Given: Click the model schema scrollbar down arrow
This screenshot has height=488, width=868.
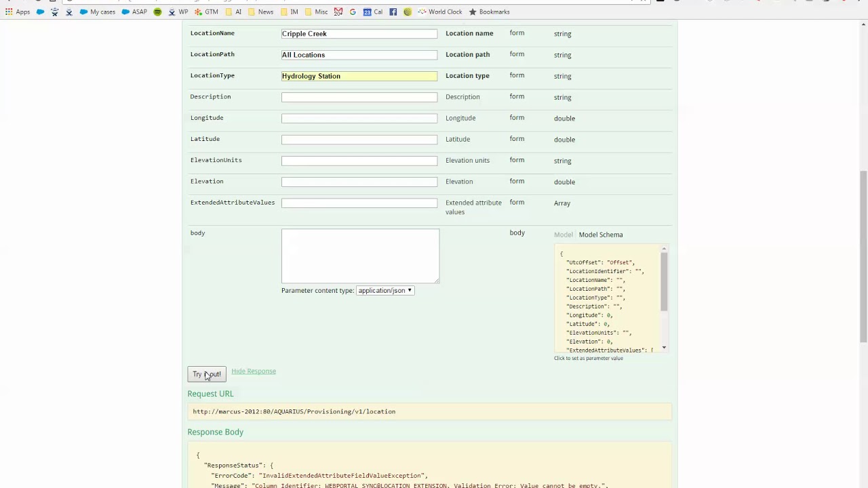Looking at the screenshot, I should (664, 348).
